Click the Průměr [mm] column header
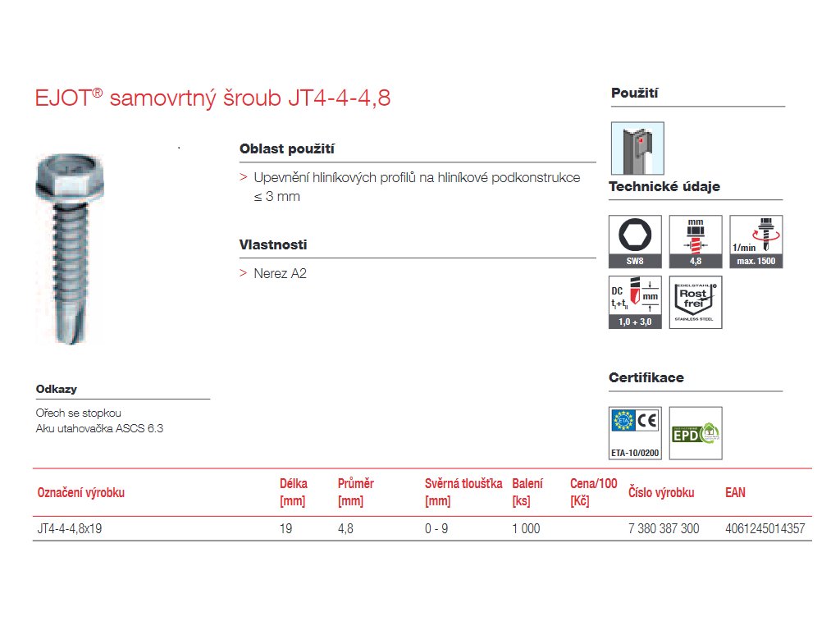The width and height of the screenshot is (840, 630). click(x=356, y=492)
